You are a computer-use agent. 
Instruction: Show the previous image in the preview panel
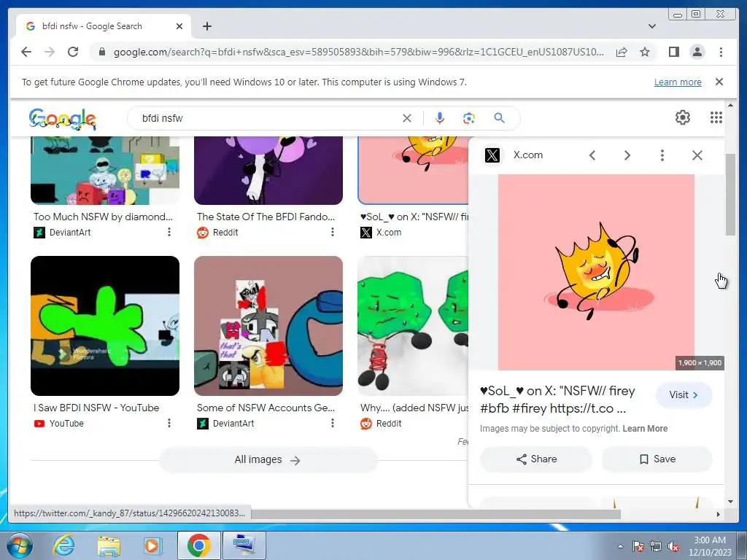point(592,155)
